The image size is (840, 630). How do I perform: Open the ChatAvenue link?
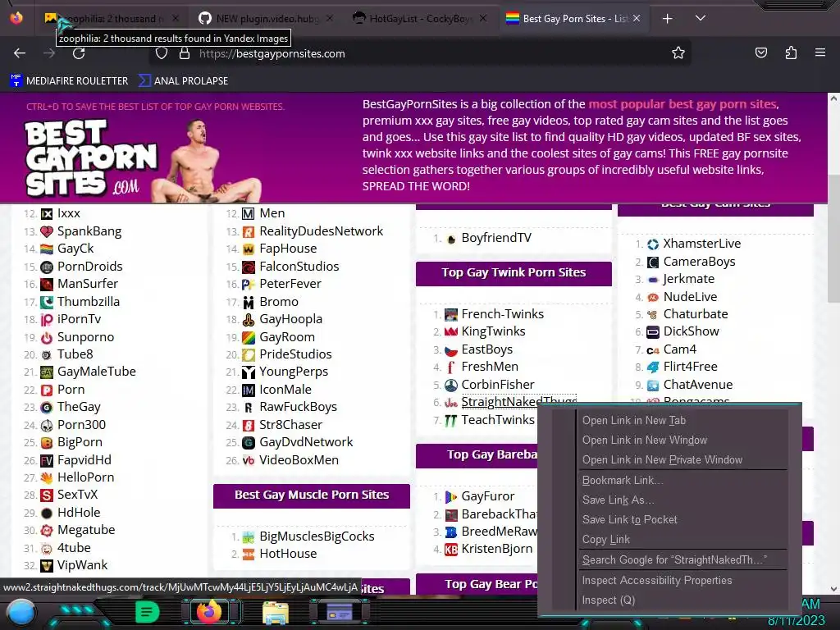(x=697, y=385)
